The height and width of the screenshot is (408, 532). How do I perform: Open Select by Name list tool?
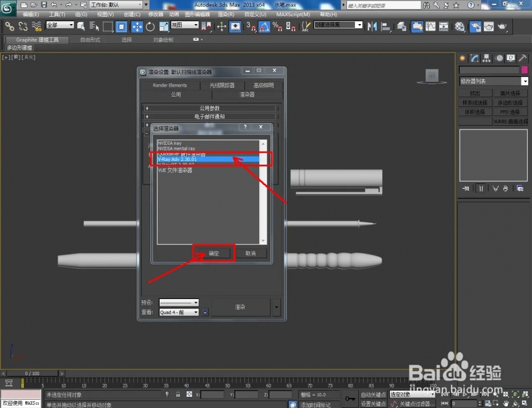pos(94,26)
